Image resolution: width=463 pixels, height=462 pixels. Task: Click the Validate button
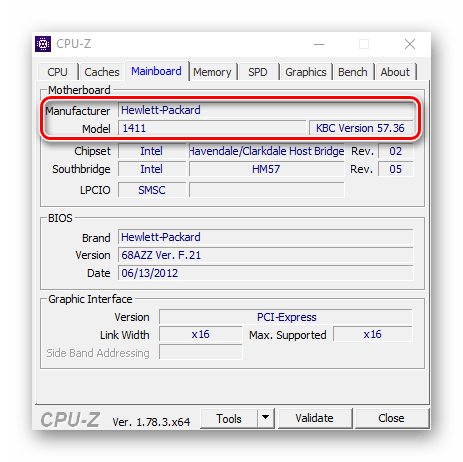(x=314, y=418)
